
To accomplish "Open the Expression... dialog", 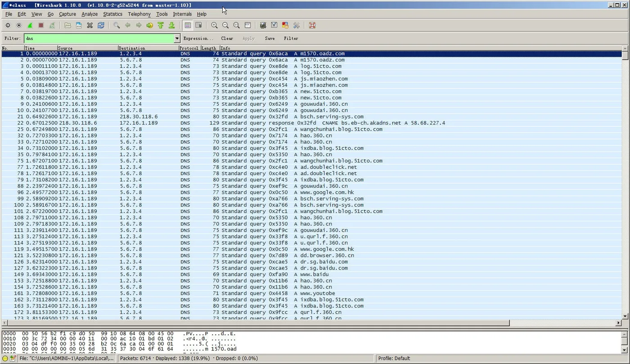I will 198,39.
